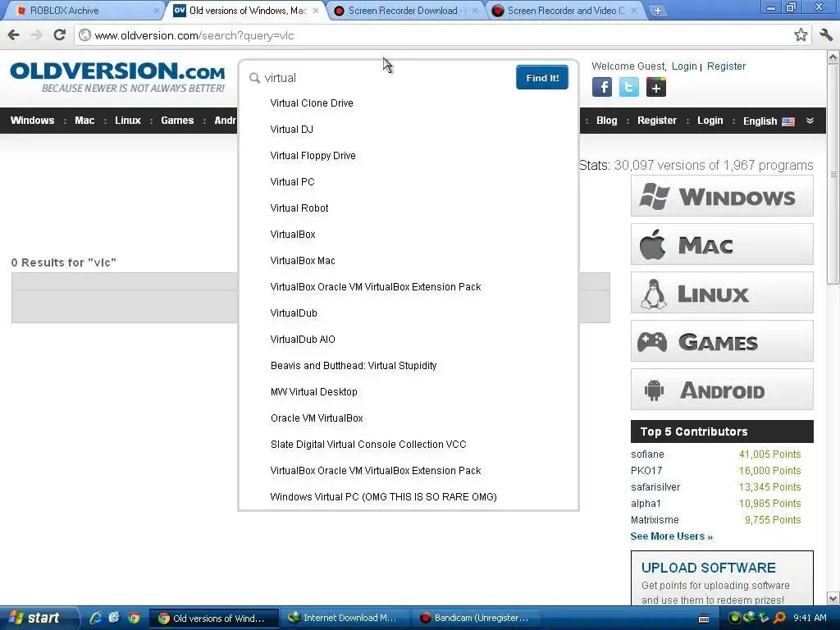Open the new tab button
Image resolution: width=840 pixels, height=630 pixels.
pyautogui.click(x=657, y=10)
